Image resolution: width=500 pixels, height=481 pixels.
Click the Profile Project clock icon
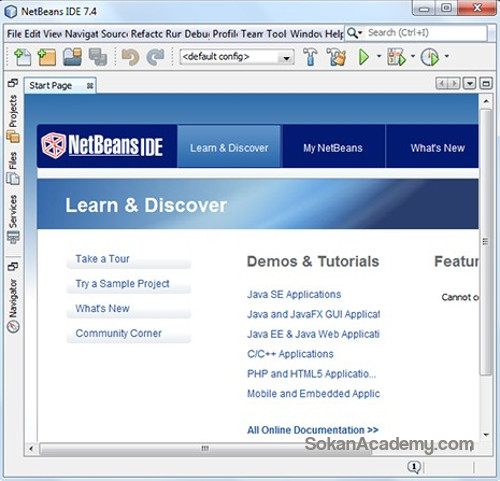[x=430, y=57]
